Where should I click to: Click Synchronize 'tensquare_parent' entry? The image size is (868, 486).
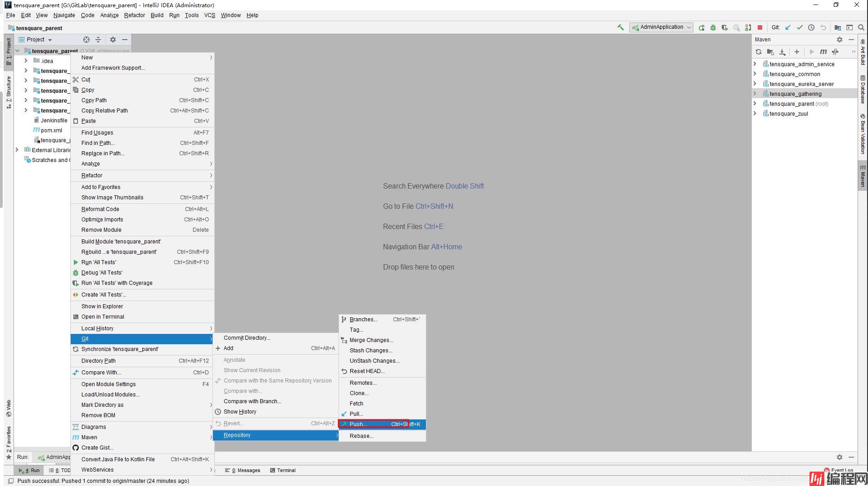click(x=142, y=349)
